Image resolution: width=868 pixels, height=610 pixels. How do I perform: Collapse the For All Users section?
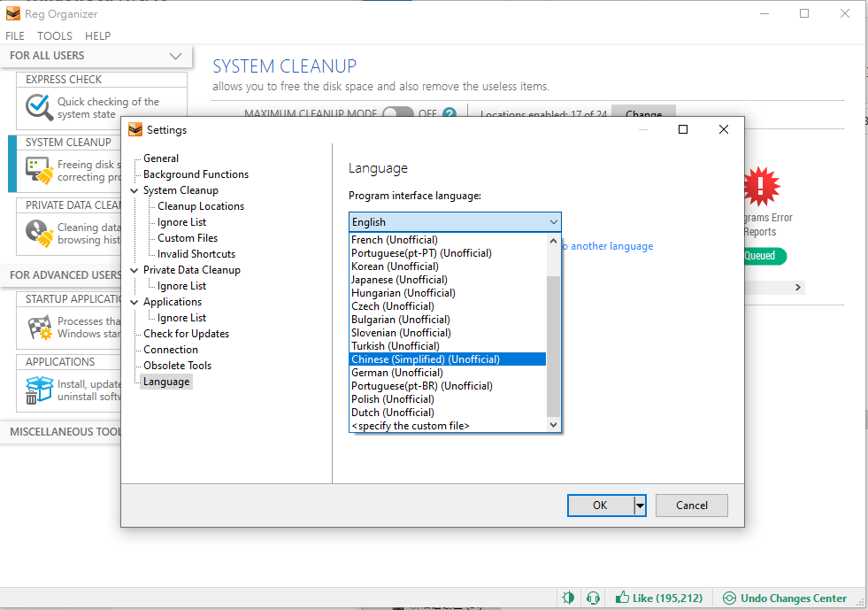tap(174, 56)
